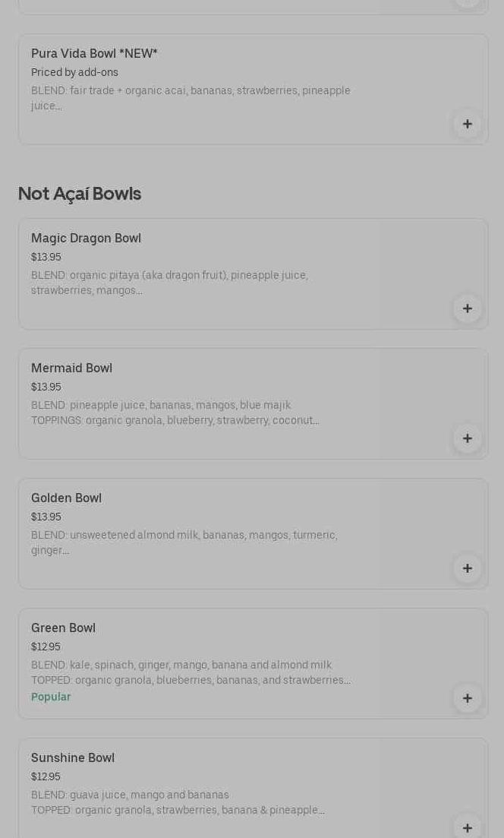The height and width of the screenshot is (838, 504).
Task: Click the Popular tag on Green Bowl
Action: tap(51, 697)
